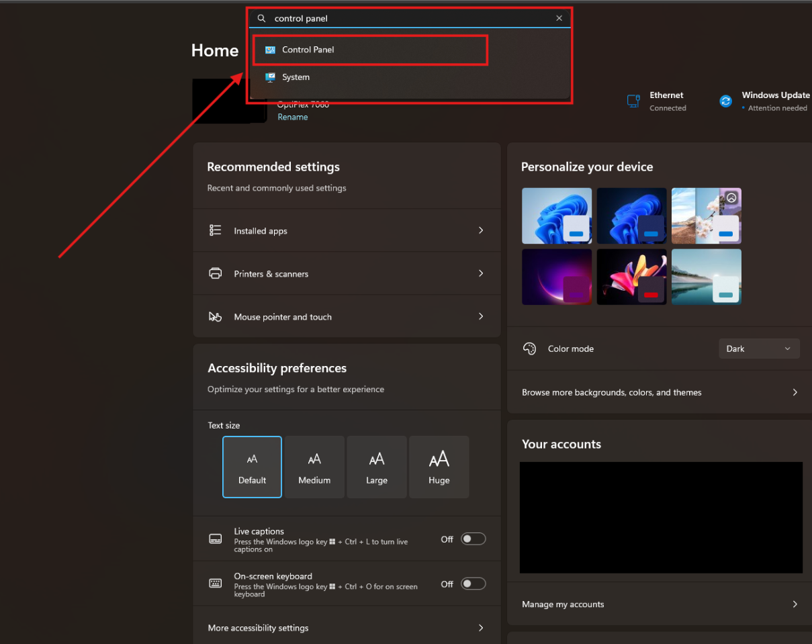Click the Installed apps icon

[215, 230]
